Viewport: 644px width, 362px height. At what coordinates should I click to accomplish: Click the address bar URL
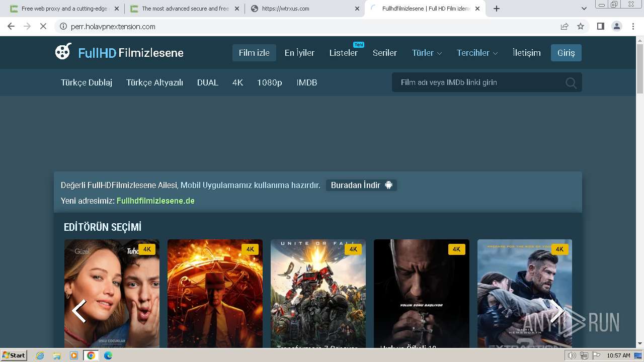(113, 26)
